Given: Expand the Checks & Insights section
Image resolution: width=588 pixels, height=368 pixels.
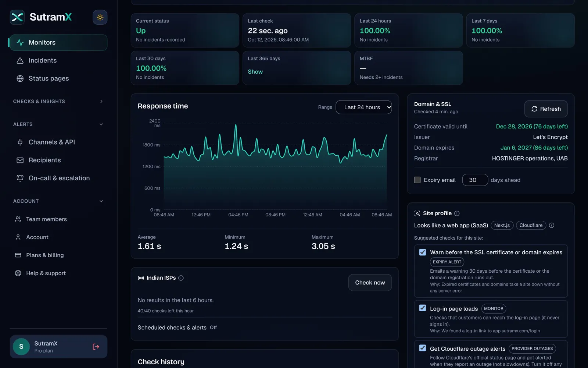Looking at the screenshot, I should [58, 101].
